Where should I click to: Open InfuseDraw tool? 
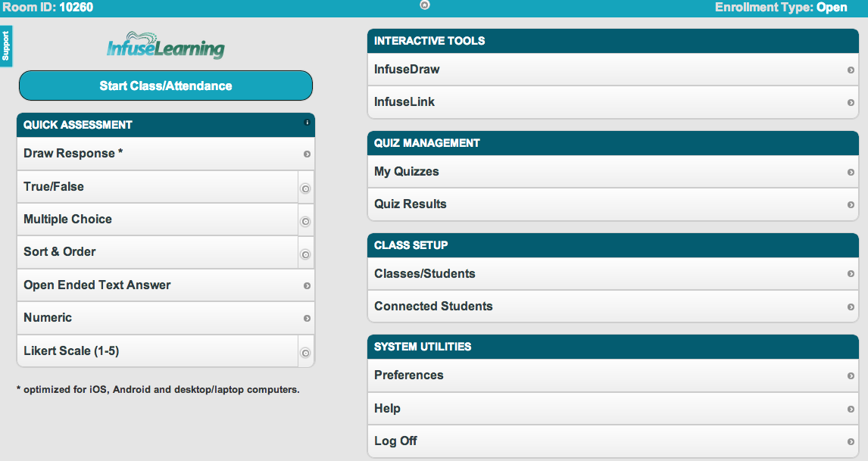click(x=613, y=70)
